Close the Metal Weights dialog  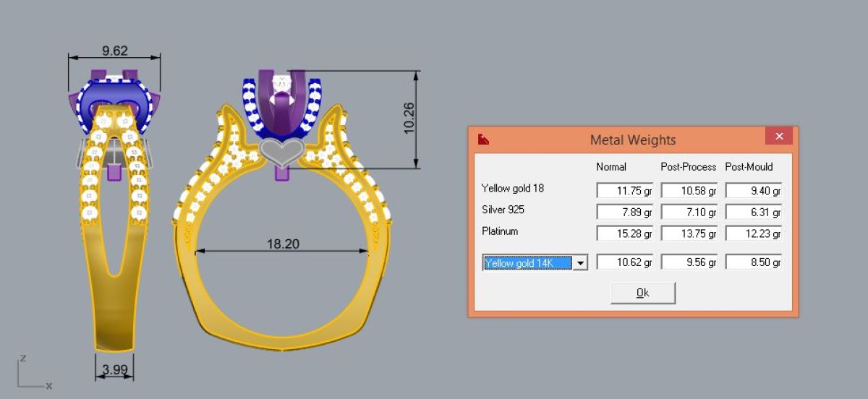[x=779, y=136]
